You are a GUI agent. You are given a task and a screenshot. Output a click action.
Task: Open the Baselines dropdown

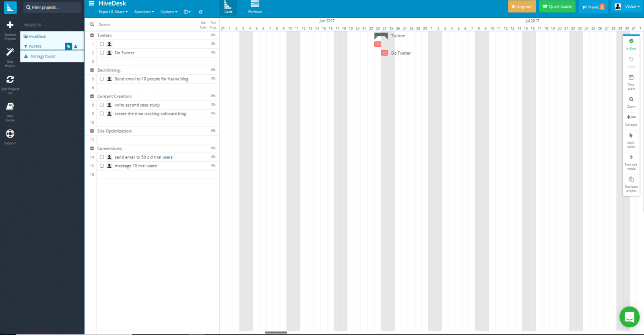[144, 12]
